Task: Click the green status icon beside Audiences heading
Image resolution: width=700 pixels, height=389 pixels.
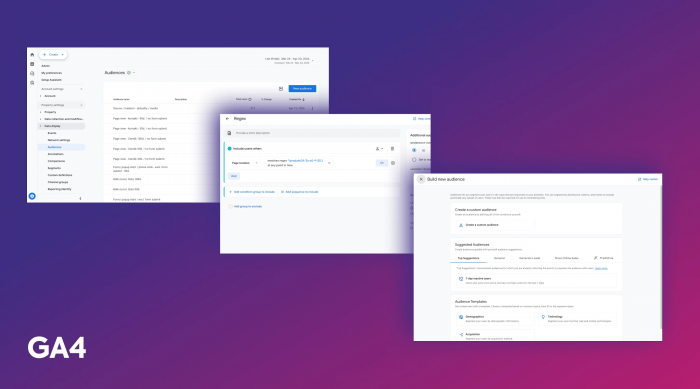Action: point(129,73)
